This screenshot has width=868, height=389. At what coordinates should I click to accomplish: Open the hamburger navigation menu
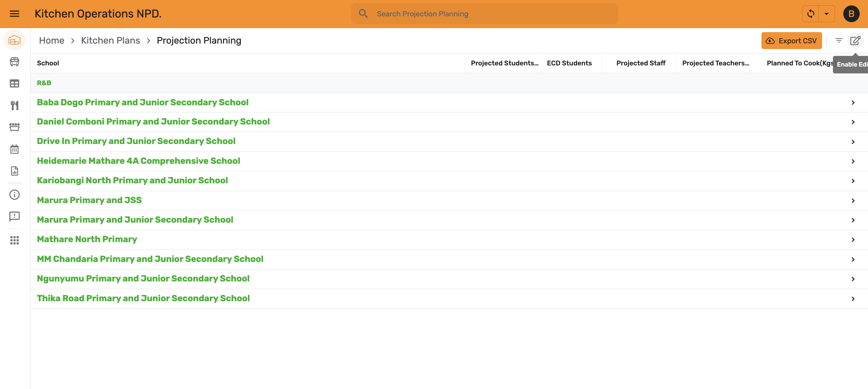(14, 14)
